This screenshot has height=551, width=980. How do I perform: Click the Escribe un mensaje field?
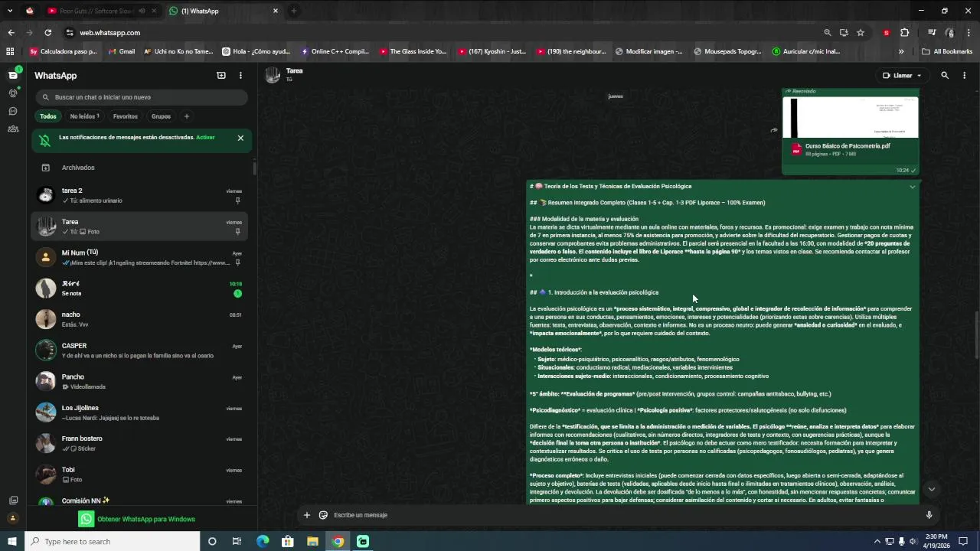click(x=624, y=515)
